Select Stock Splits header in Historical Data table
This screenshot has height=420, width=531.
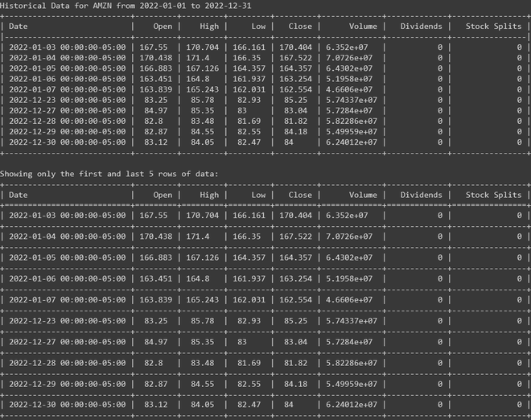[493, 27]
